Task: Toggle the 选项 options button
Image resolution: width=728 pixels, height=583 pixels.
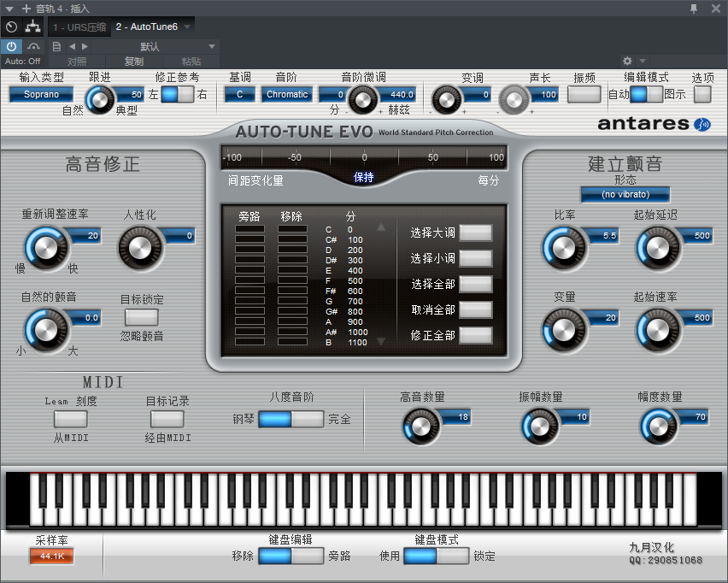Action: tap(702, 94)
